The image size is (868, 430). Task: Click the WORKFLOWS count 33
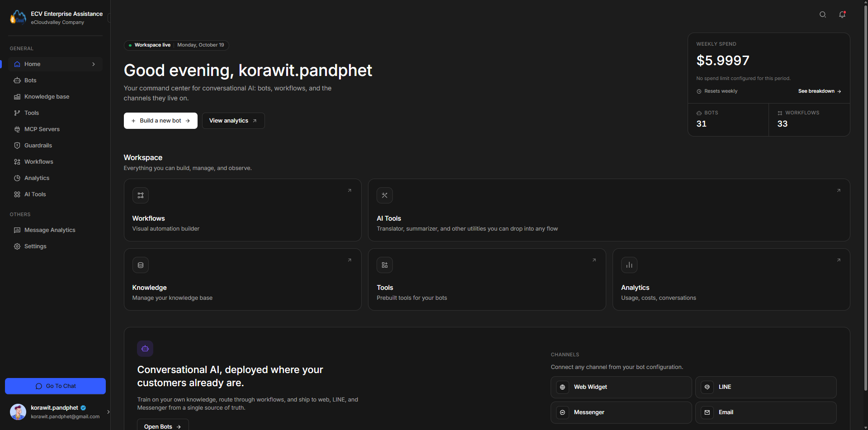click(x=783, y=124)
